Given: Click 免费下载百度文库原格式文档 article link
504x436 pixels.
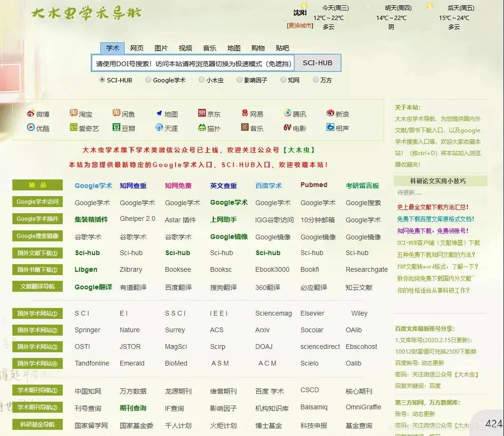Looking at the screenshot, I should 436,219.
